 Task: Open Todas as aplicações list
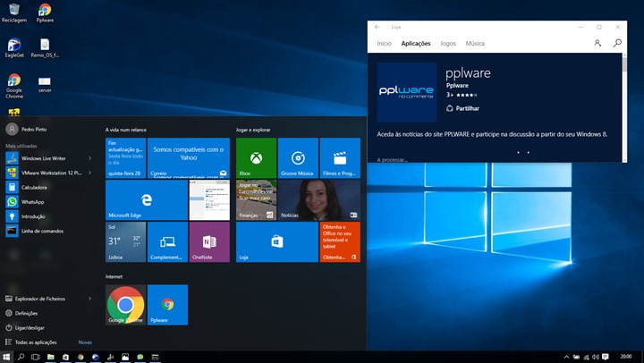click(36, 342)
